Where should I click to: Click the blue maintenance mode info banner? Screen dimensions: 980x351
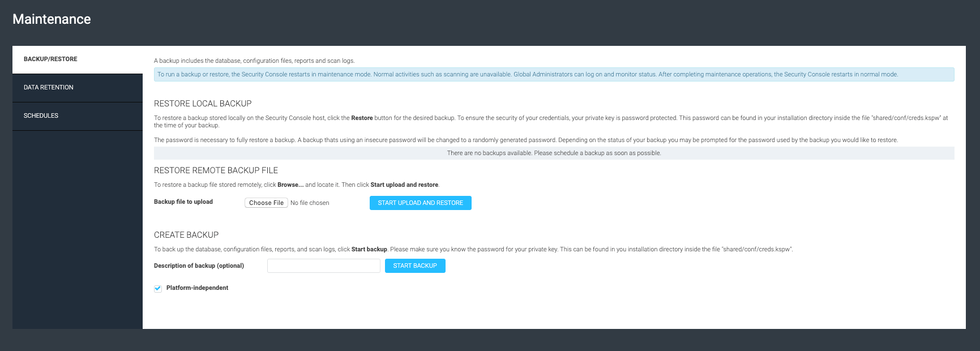pyautogui.click(x=554, y=74)
